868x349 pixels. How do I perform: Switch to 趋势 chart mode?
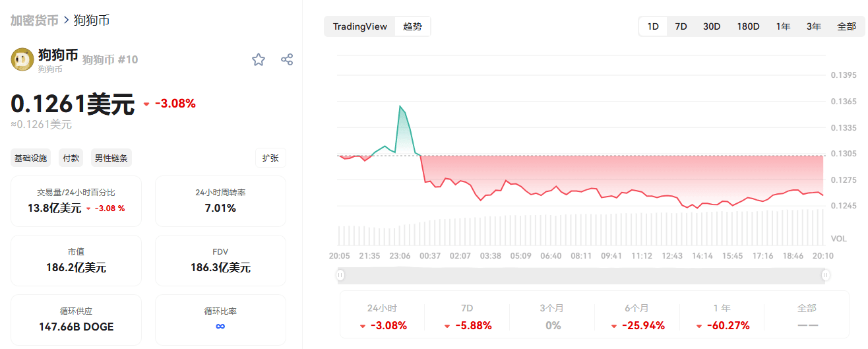tap(412, 26)
